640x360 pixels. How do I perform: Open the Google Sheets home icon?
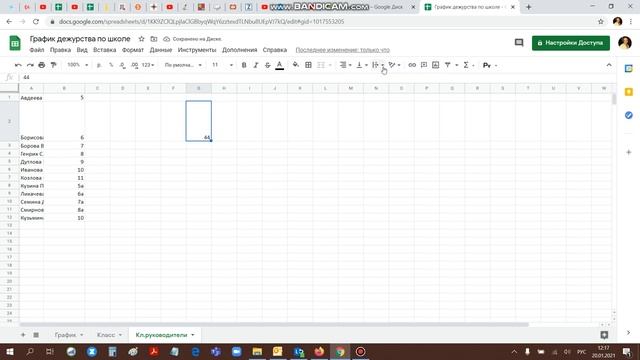click(x=15, y=43)
